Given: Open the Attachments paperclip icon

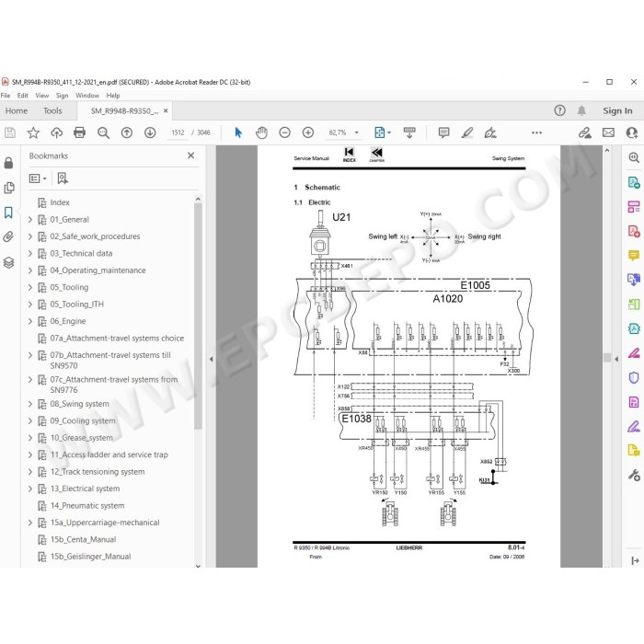Looking at the screenshot, I should click(8, 236).
